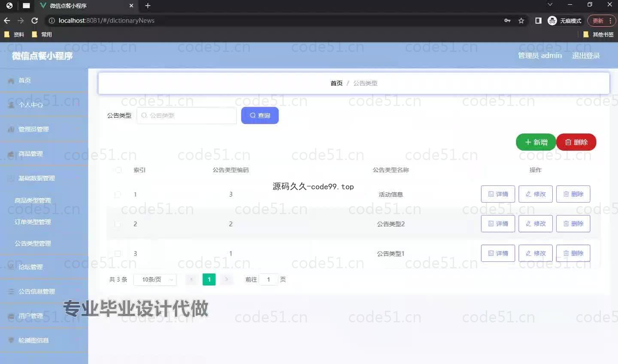Click 删除 for 公告类型1 row

click(573, 253)
